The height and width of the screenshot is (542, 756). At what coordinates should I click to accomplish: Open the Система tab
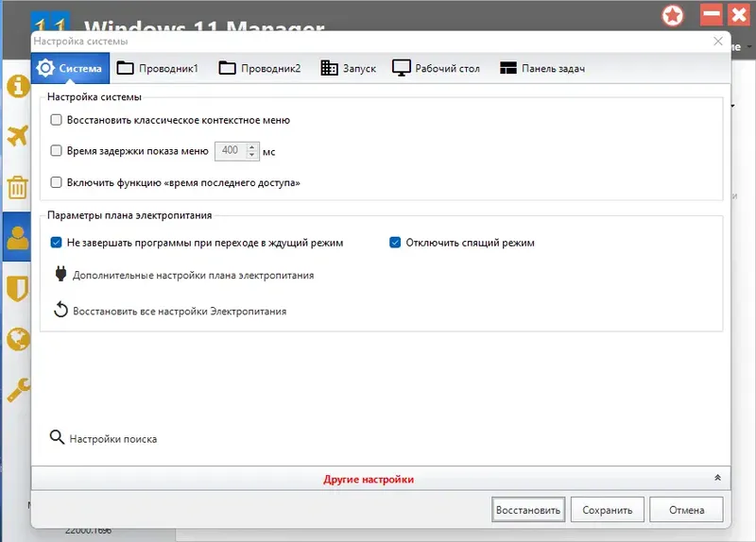(x=70, y=68)
